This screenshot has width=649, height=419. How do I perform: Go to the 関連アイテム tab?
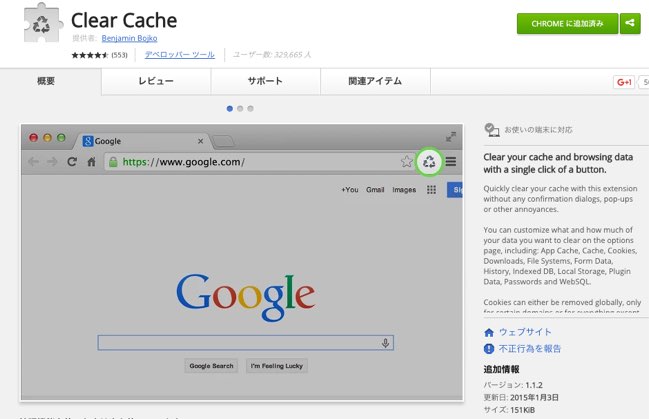375,81
